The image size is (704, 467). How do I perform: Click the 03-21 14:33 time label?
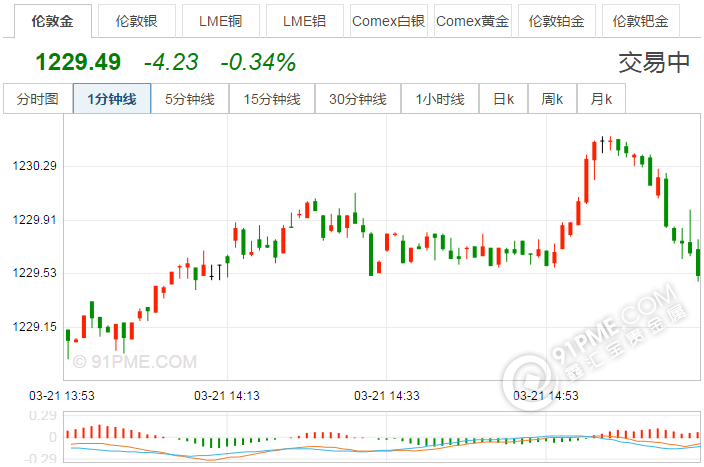[387, 396]
